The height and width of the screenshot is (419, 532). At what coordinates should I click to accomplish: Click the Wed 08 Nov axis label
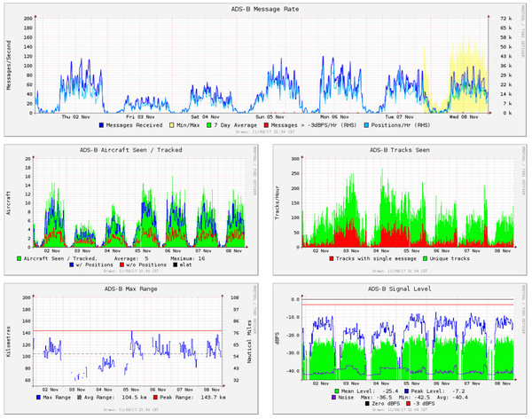click(x=464, y=117)
